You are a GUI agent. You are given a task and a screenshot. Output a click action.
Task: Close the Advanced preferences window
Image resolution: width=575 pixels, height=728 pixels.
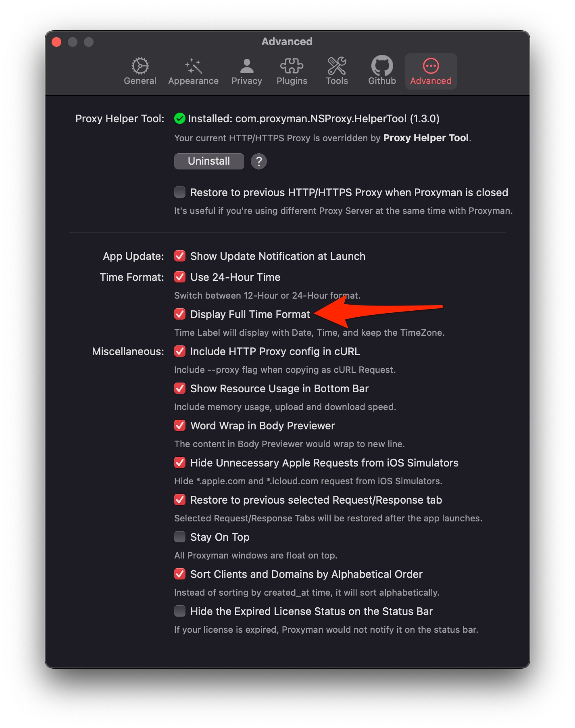57,42
